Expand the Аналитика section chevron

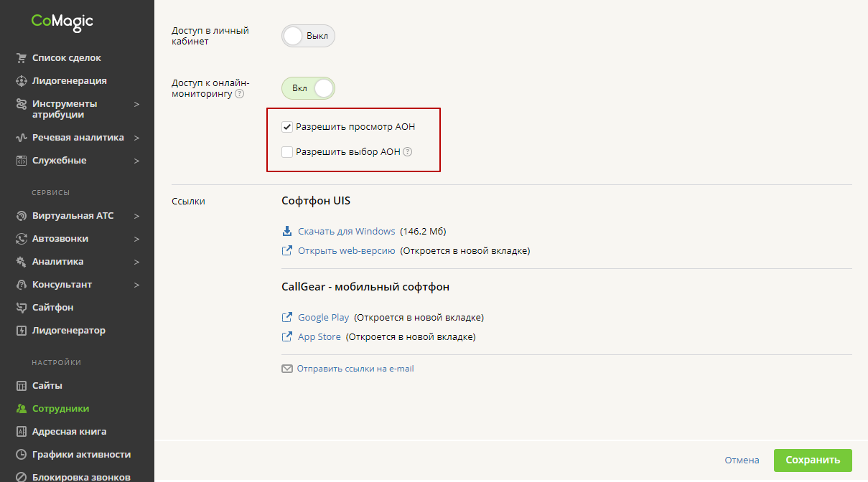(x=136, y=262)
